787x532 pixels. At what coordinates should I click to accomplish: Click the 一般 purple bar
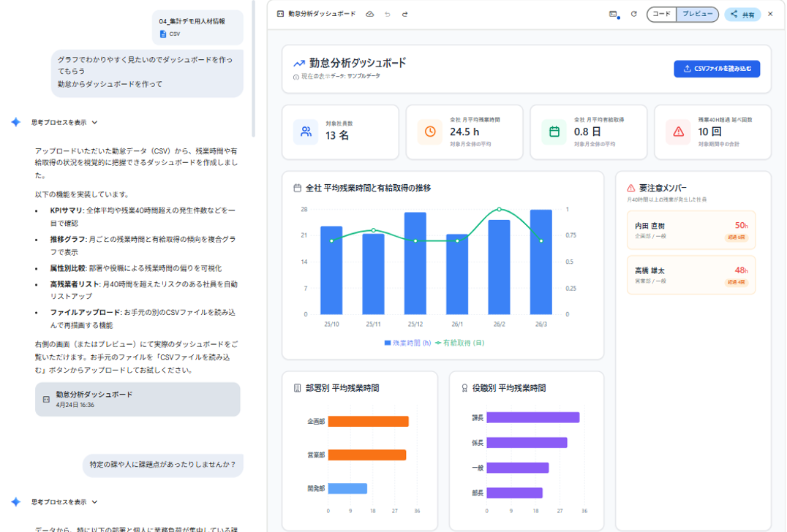(x=517, y=468)
